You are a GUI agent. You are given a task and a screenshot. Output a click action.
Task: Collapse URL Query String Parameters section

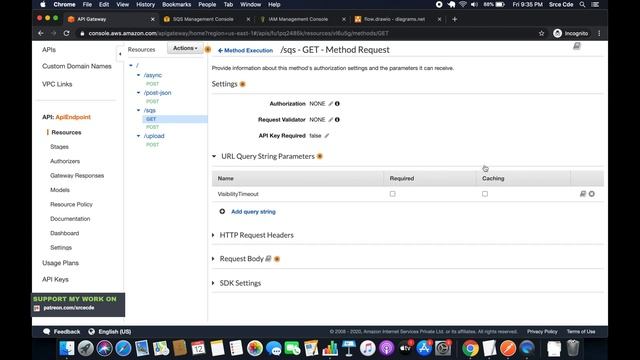pos(214,156)
